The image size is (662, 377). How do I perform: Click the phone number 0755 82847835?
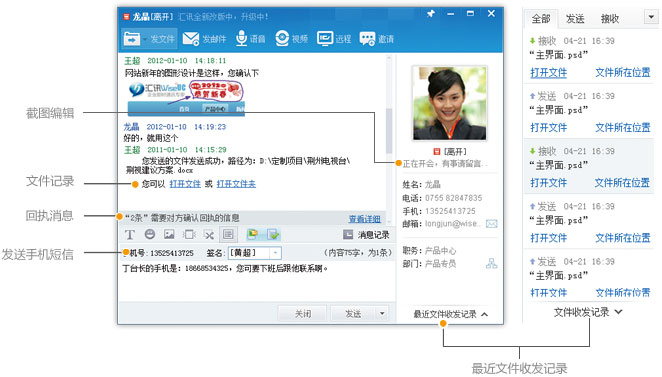453,198
